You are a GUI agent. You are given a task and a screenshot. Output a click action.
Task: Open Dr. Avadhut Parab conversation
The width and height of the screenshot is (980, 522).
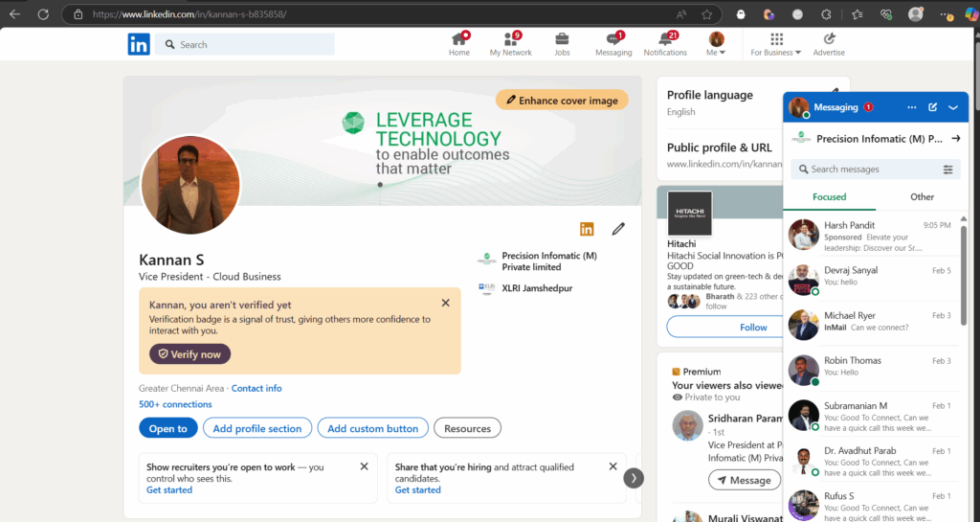871,460
